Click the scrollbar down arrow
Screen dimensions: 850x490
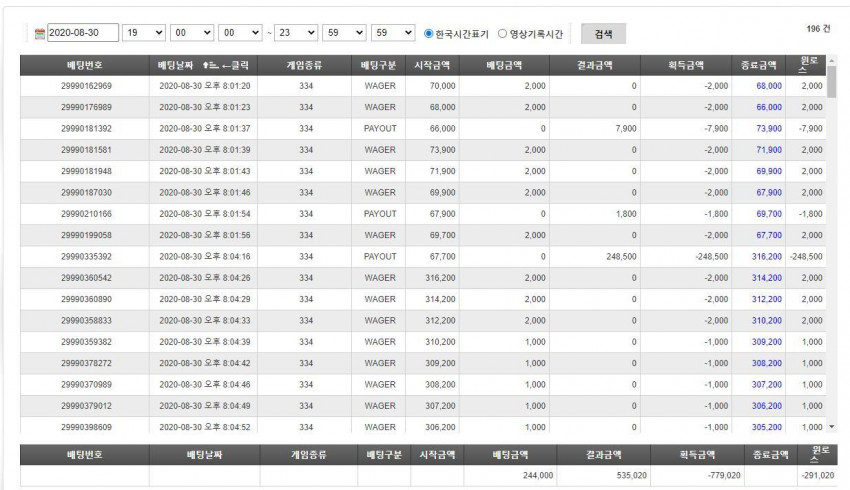[832, 427]
